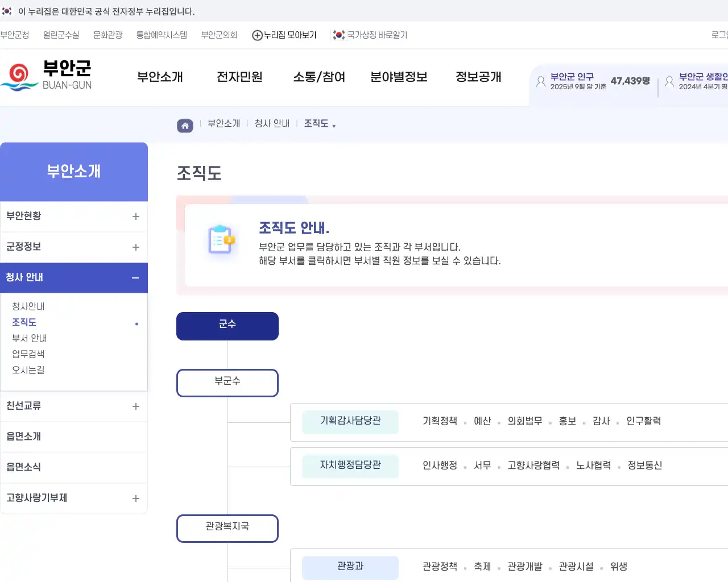Open the 정보공개 main menu
Image resolution: width=728 pixels, height=582 pixels.
(x=478, y=77)
